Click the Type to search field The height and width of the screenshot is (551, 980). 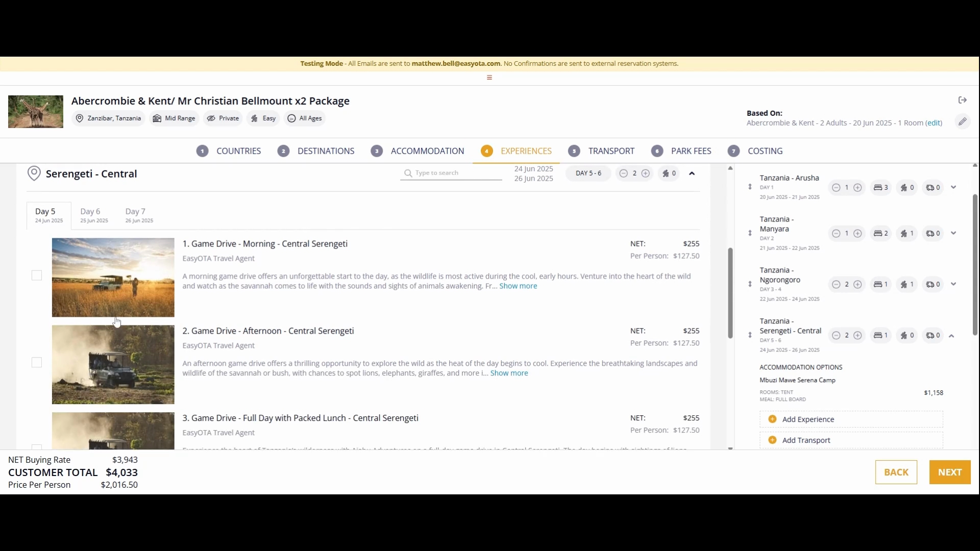451,173
